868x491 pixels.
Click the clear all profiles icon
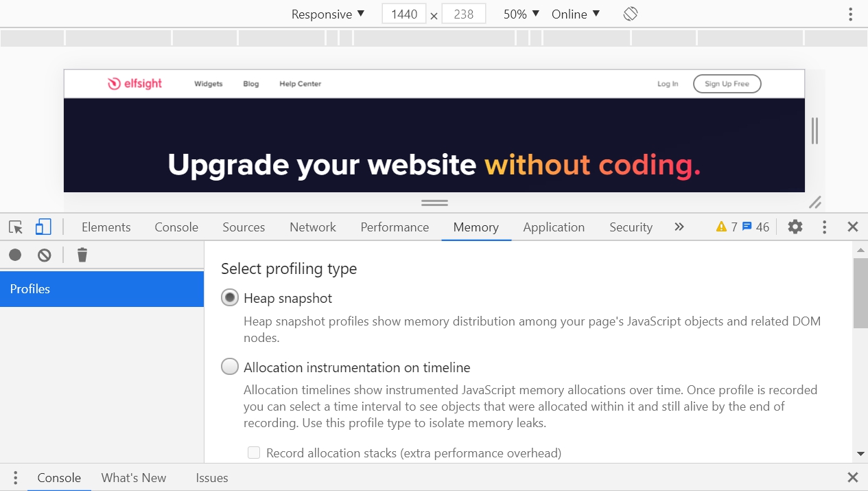point(44,255)
